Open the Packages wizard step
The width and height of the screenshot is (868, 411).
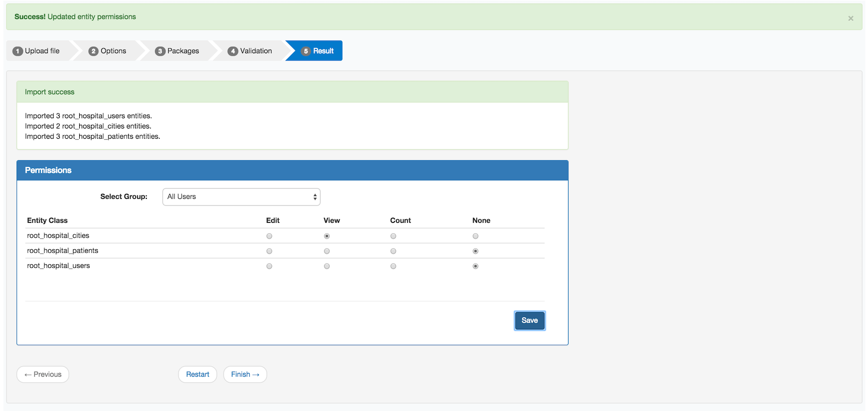point(177,51)
